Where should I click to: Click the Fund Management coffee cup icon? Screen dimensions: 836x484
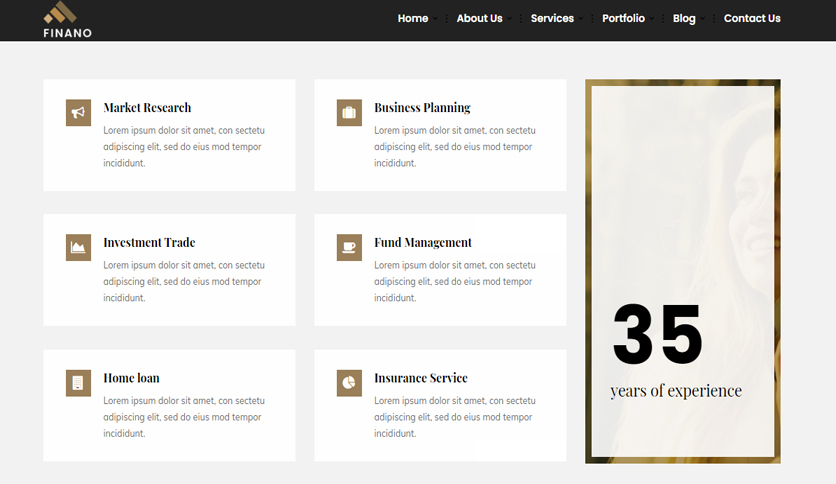(x=349, y=247)
